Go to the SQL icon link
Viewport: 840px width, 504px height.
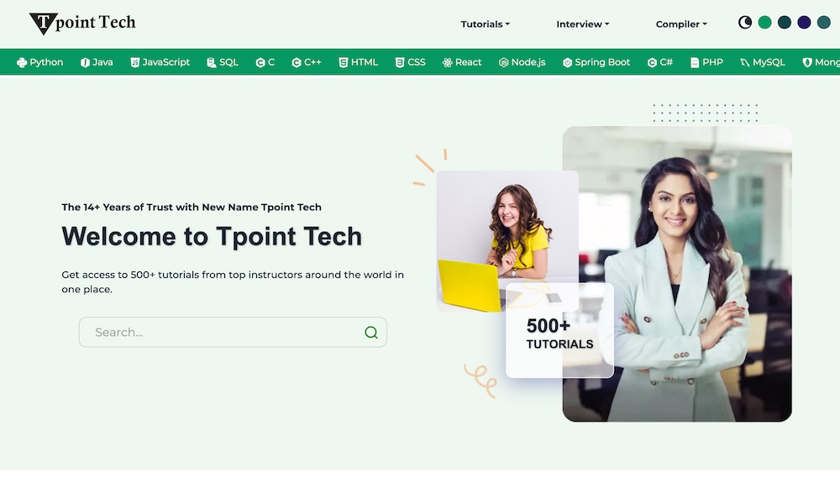[212, 62]
